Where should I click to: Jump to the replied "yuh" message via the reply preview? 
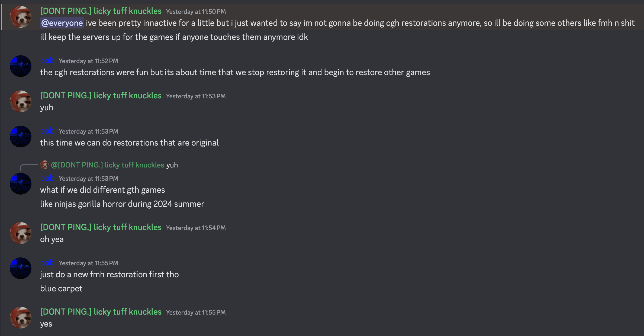172,165
